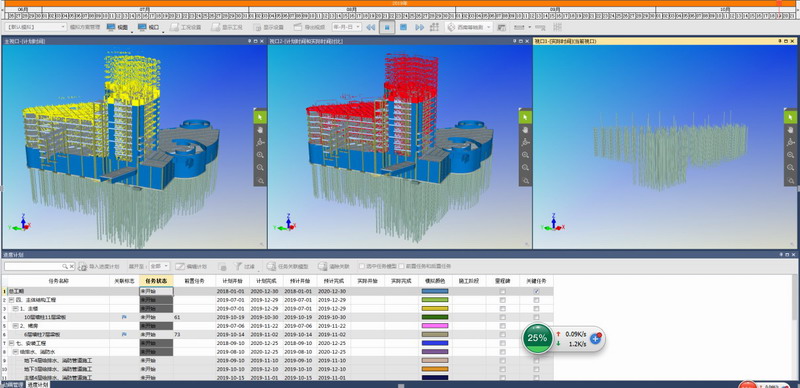This screenshot has width=800, height=388.
Task: Toggle the 前置任务和后置任务 checkbox
Action: [402, 266]
